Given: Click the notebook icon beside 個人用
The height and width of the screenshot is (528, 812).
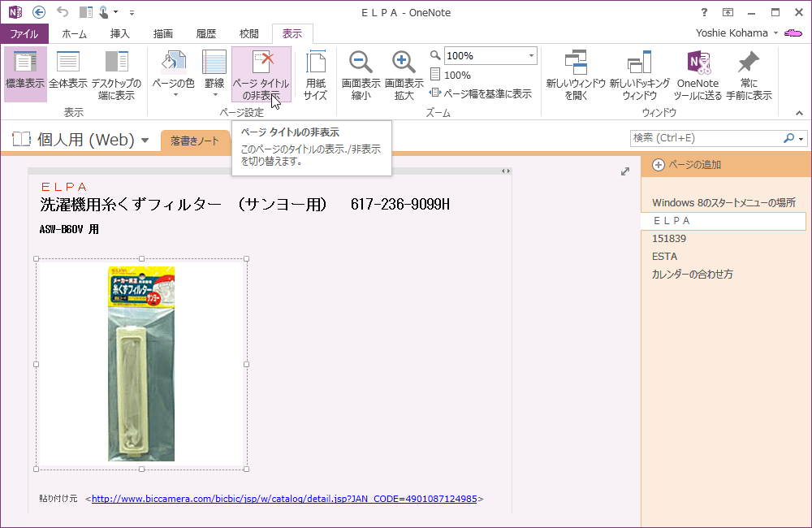Looking at the screenshot, I should coord(21,139).
